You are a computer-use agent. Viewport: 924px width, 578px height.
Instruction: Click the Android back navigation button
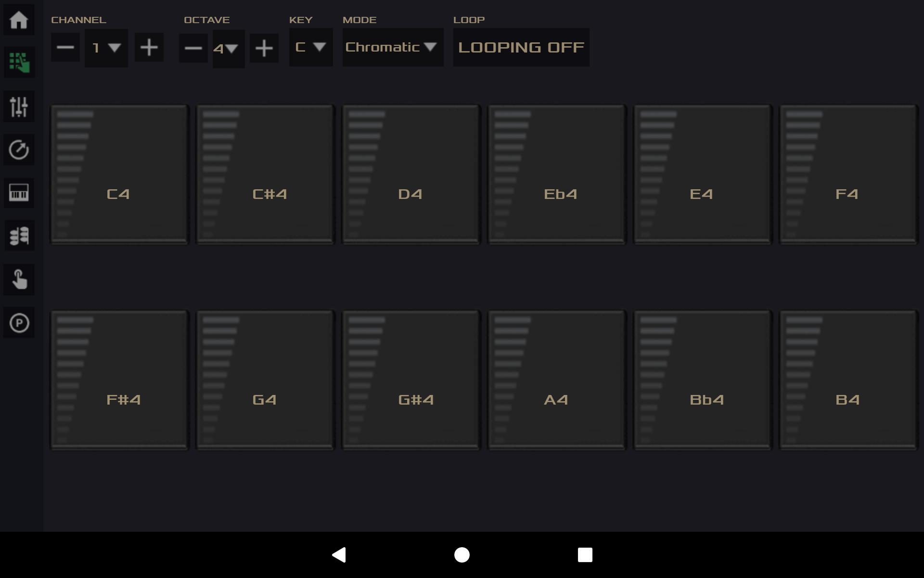click(339, 555)
